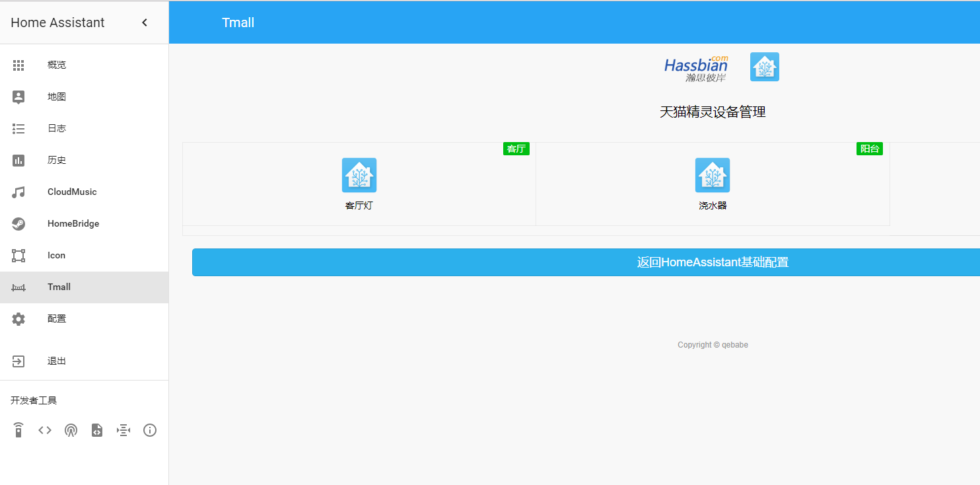Viewport: 980px width, 485px height.
Task: Select the Tmall sidebar item
Action: 59,287
